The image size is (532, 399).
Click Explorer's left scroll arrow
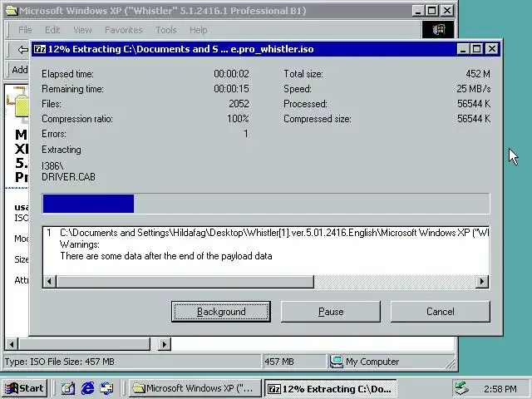click(x=12, y=344)
